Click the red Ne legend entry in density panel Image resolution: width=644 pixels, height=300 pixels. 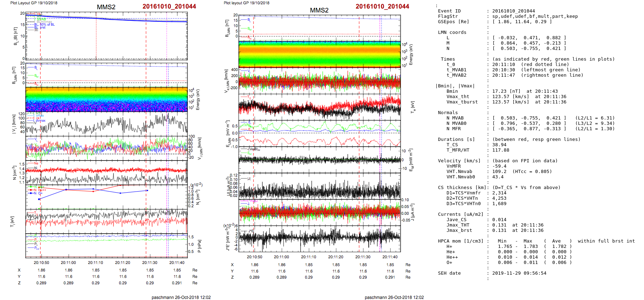[36, 163]
